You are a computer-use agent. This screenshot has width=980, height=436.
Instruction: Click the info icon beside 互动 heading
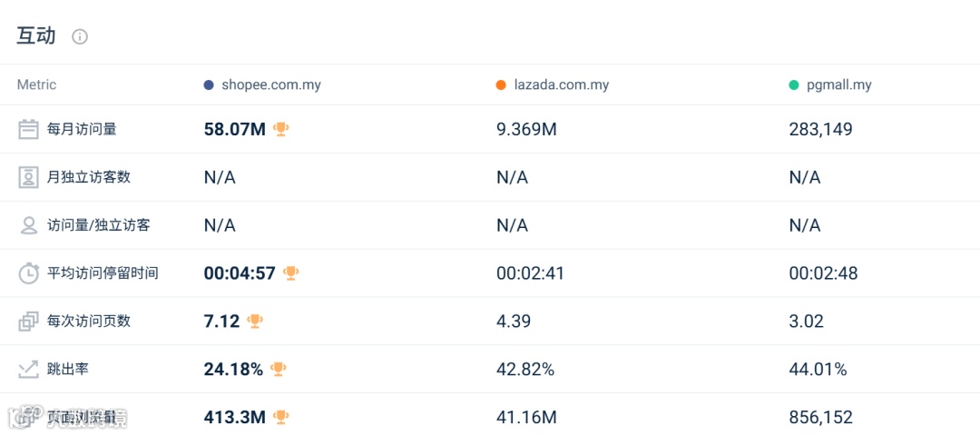80,37
